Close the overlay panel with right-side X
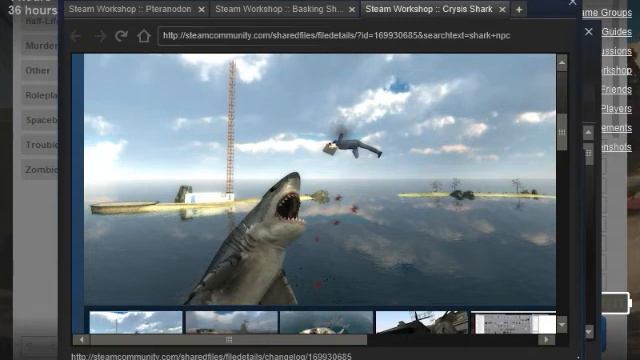 [589, 31]
